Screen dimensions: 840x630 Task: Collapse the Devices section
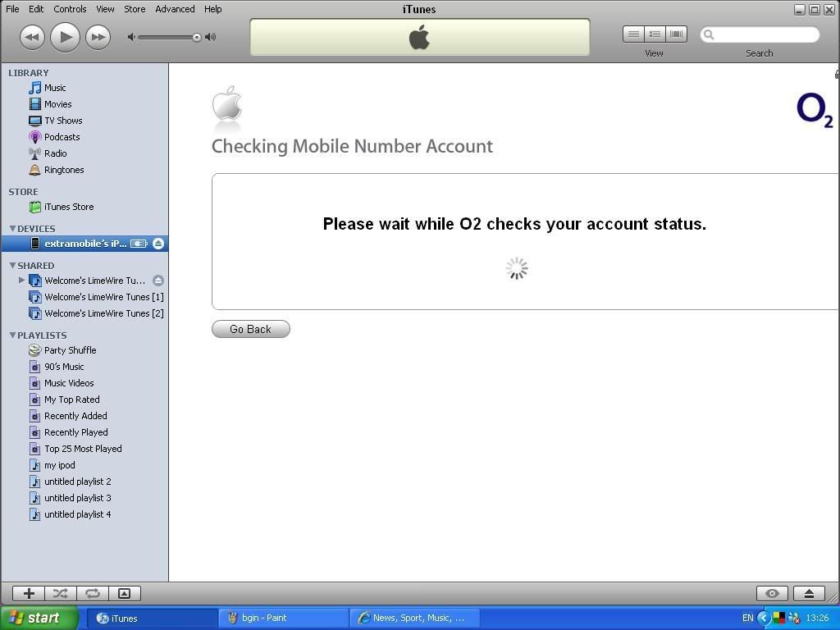[12, 229]
